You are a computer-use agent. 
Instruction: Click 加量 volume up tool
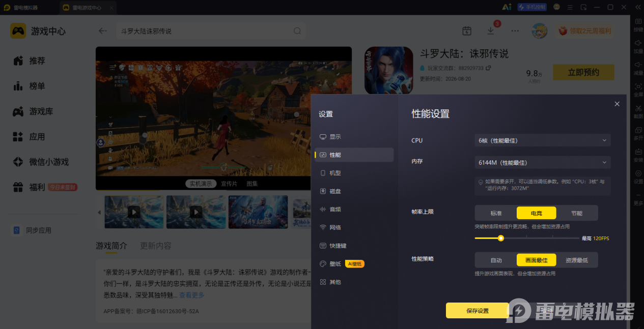pyautogui.click(x=638, y=46)
